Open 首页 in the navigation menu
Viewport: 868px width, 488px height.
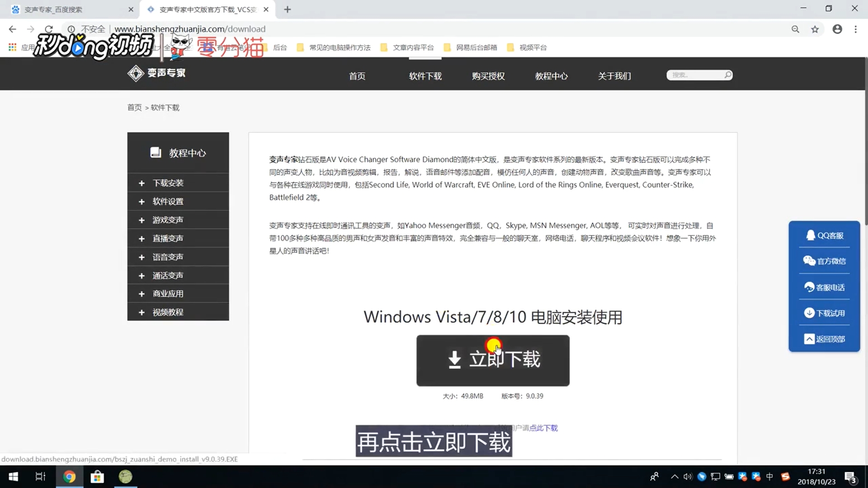[x=357, y=76]
